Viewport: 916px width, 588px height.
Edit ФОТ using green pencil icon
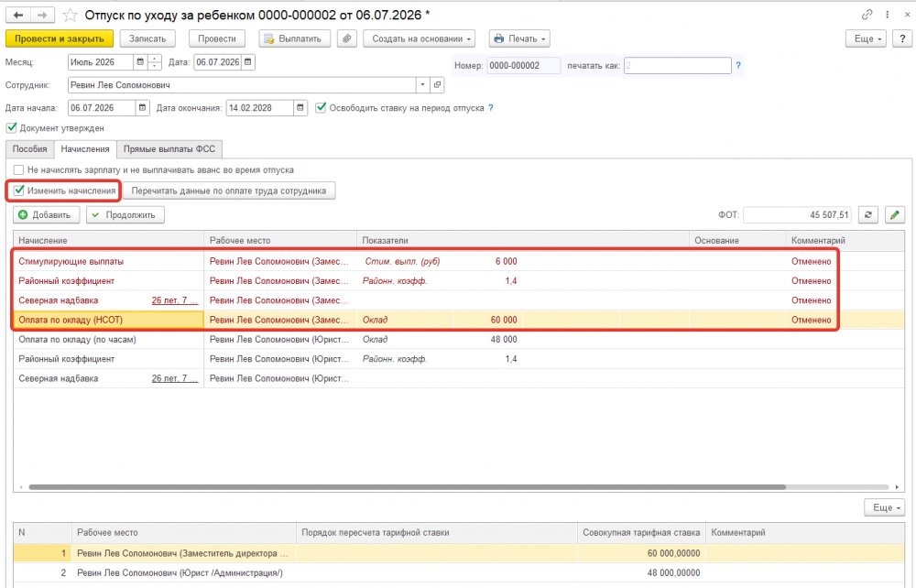[x=894, y=215]
